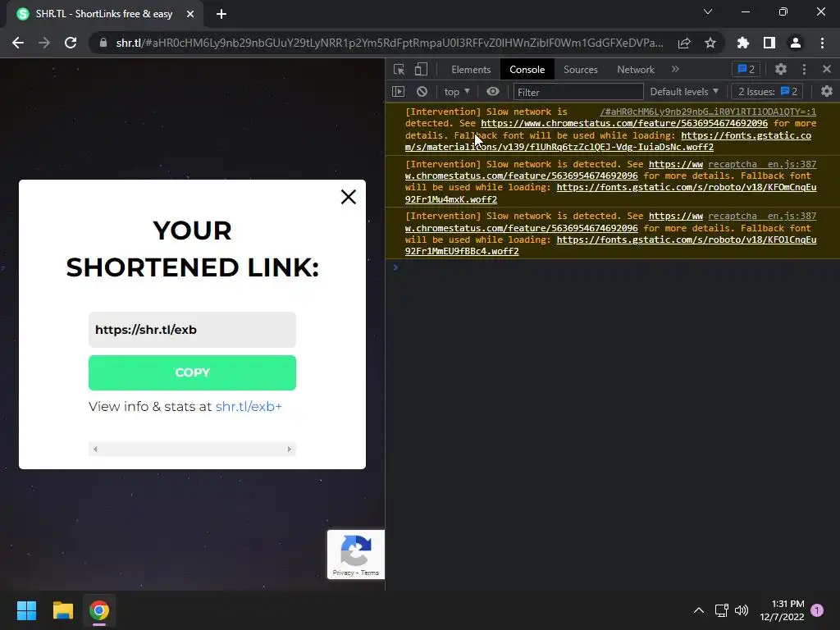Open the Chrome profile avatar
This screenshot has width=840, height=630.
796,43
